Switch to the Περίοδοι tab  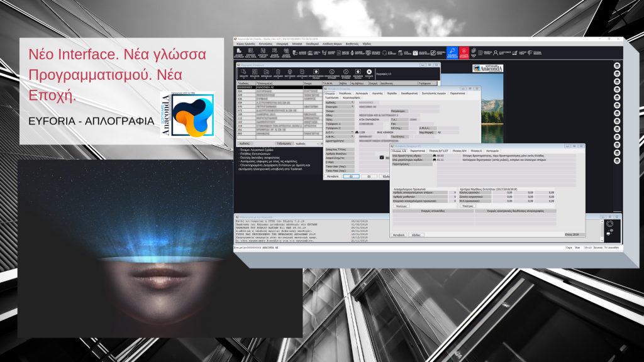click(392, 93)
